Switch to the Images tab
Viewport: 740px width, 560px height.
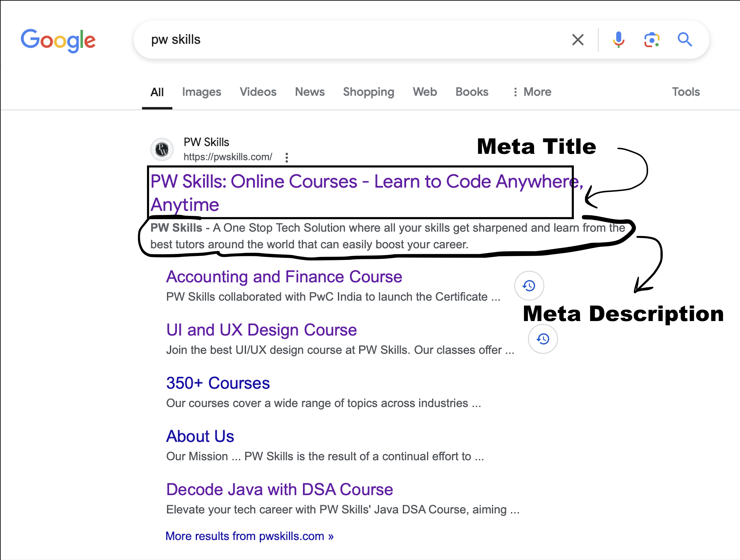click(201, 92)
